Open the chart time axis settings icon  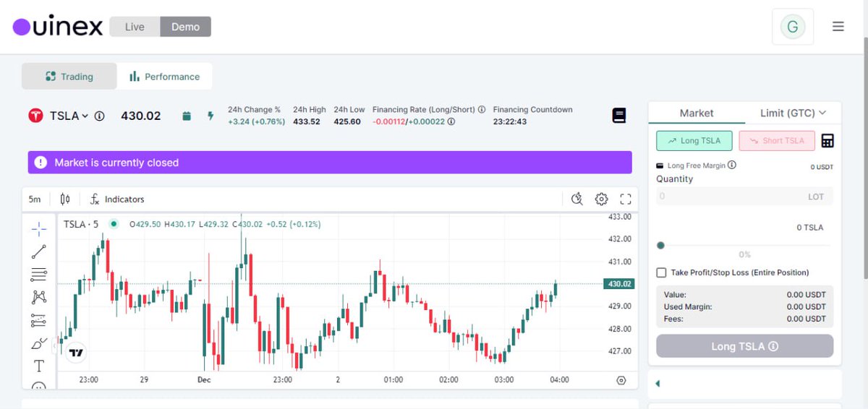(x=621, y=380)
